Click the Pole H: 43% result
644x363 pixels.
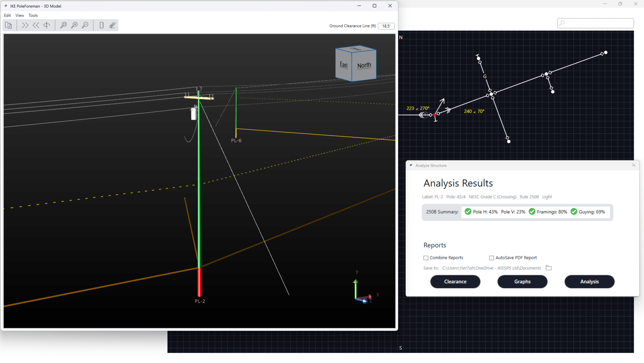(485, 212)
